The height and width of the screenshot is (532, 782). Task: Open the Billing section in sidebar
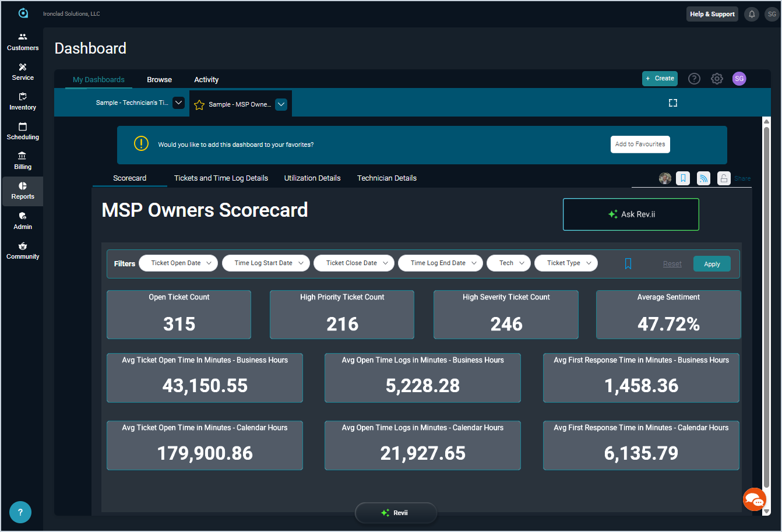coord(23,160)
